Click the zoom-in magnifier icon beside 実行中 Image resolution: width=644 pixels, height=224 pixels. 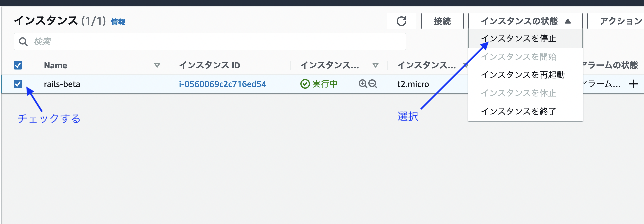(x=363, y=84)
